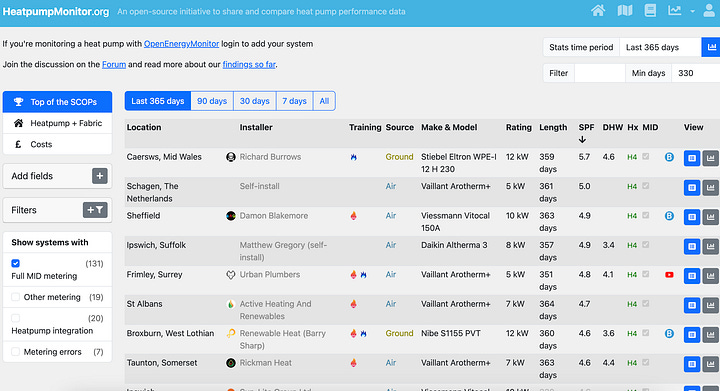Toggle MID checkbox in Caersws row

click(x=646, y=156)
